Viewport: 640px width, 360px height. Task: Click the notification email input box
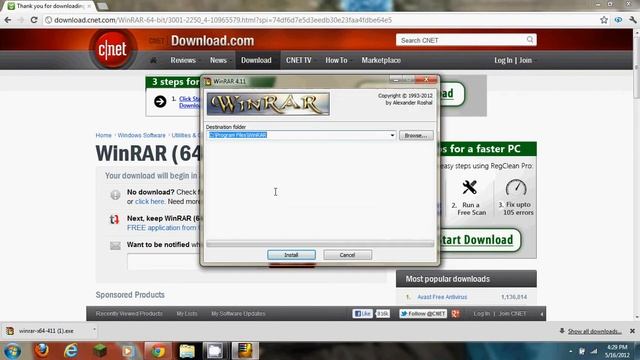pyautogui.click(x=164, y=262)
